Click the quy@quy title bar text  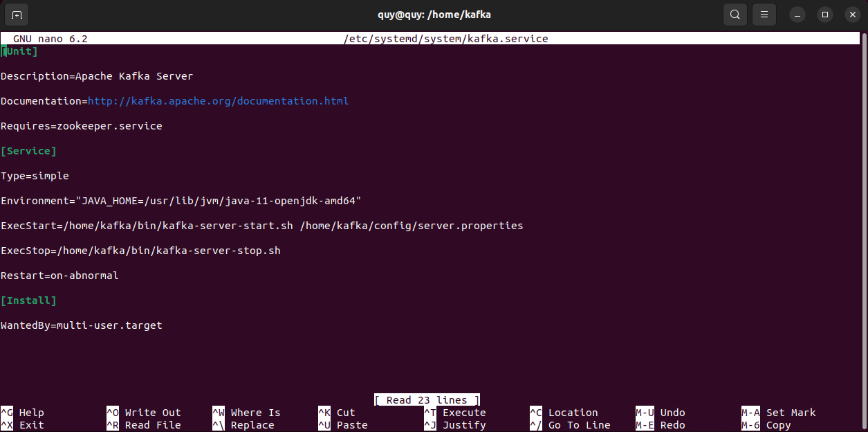coord(434,14)
